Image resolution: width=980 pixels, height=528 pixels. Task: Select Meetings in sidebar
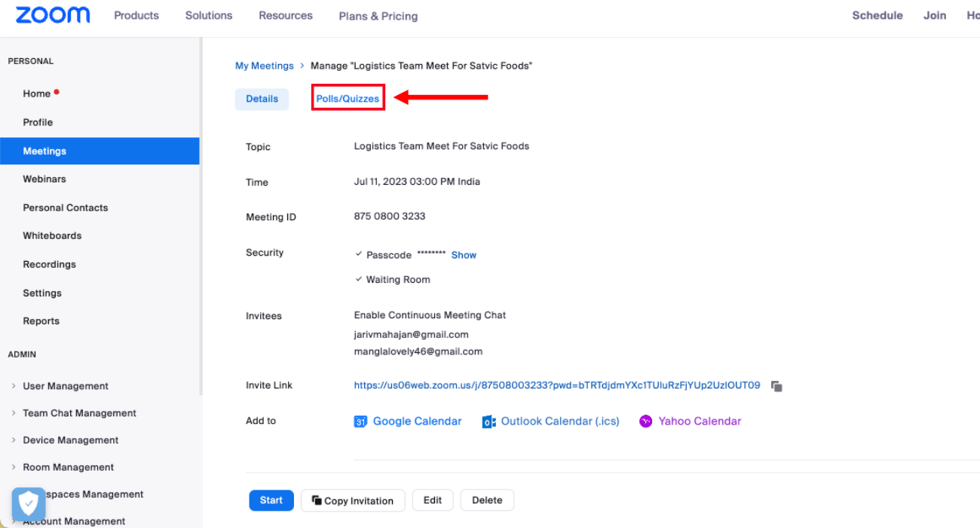(x=100, y=151)
